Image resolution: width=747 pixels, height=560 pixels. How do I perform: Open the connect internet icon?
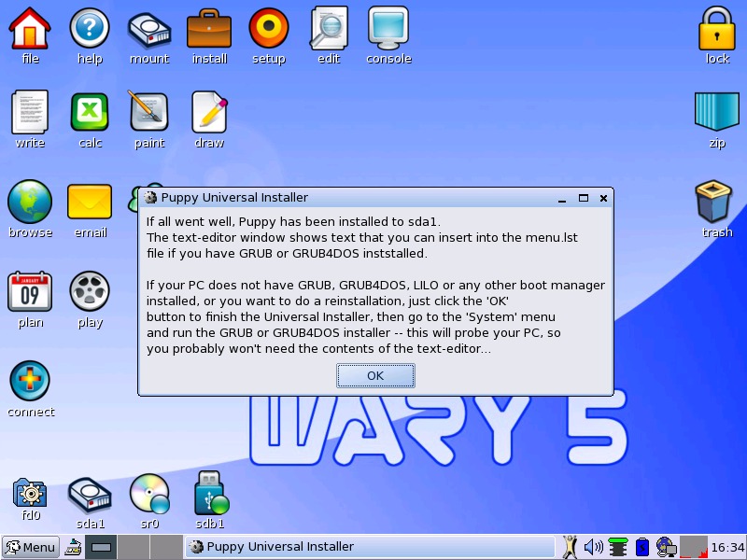[x=30, y=382]
